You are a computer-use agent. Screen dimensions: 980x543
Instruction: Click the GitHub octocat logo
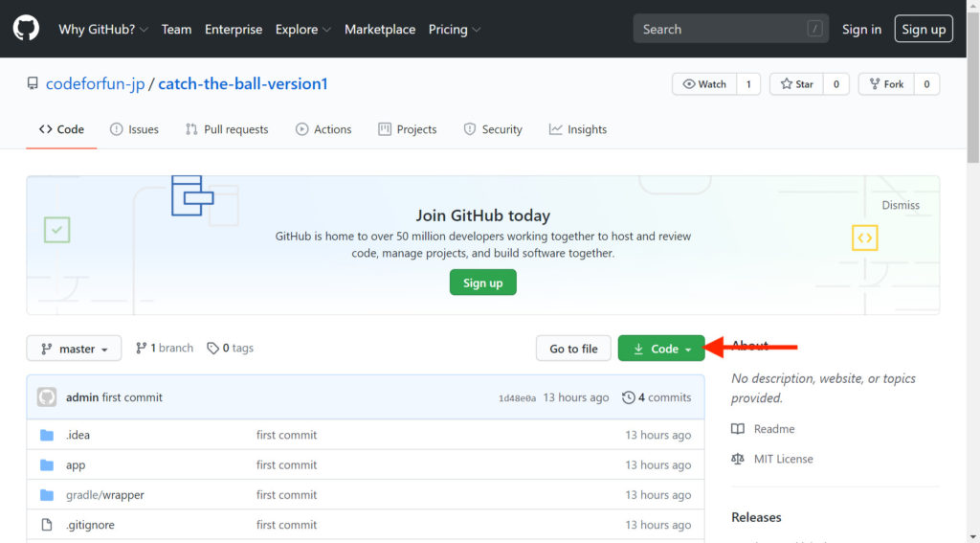click(26, 29)
